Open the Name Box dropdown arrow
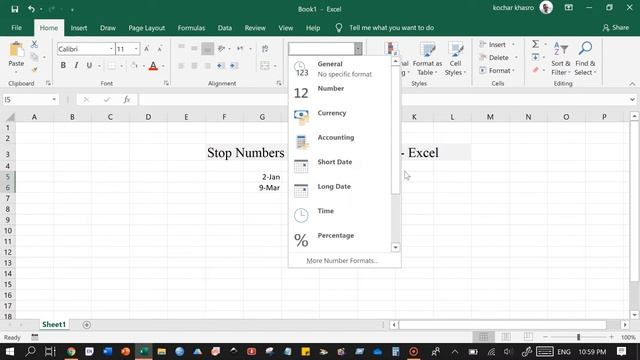This screenshot has width=640, height=360. [x=54, y=100]
